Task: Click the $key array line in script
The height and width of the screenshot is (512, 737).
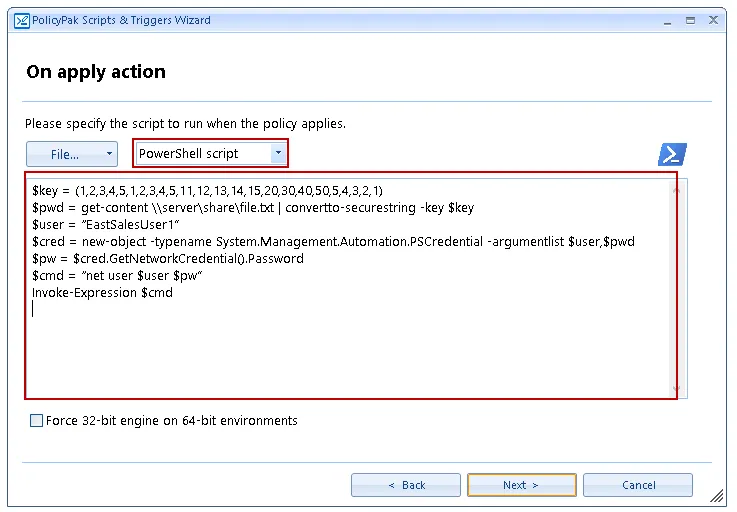Action: point(200,190)
